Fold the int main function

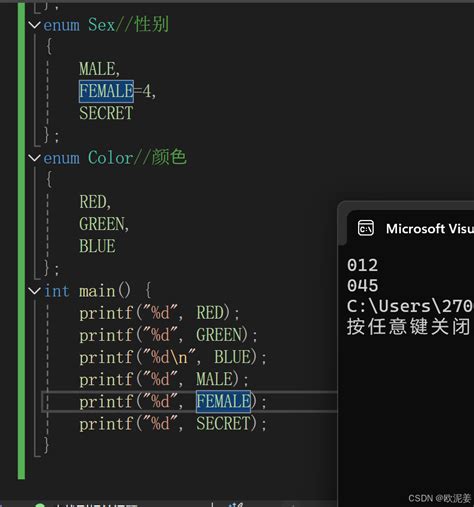pyautogui.click(x=34, y=291)
